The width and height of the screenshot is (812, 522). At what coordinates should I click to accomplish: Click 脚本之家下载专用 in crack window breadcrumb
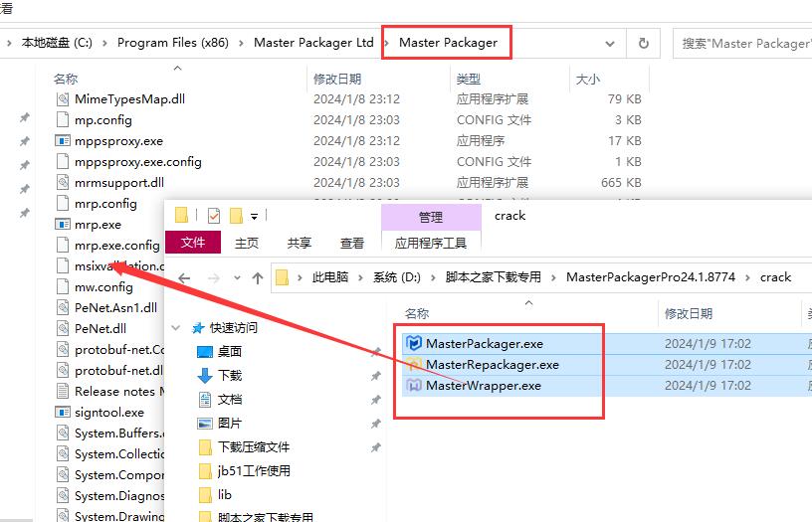(x=493, y=277)
